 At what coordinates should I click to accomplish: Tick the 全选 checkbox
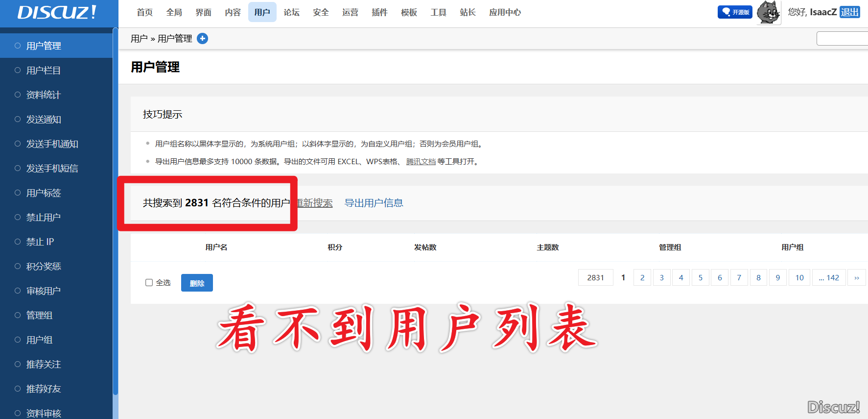pyautogui.click(x=149, y=282)
